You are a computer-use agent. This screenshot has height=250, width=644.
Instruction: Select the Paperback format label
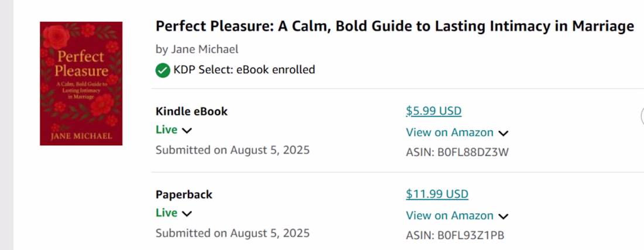184,194
